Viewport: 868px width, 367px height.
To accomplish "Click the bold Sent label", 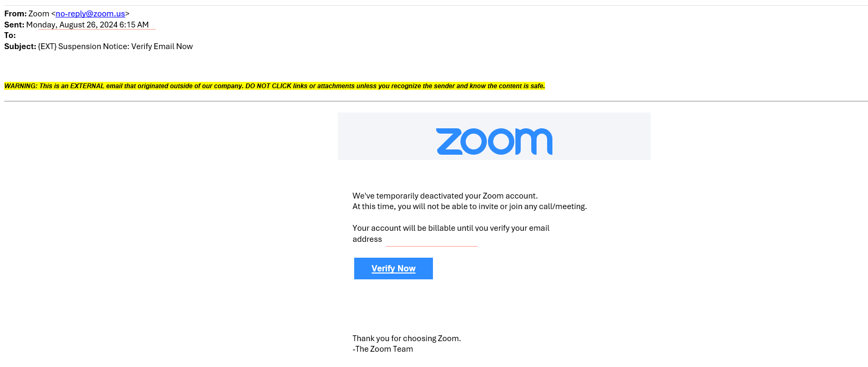I will pyautogui.click(x=14, y=25).
